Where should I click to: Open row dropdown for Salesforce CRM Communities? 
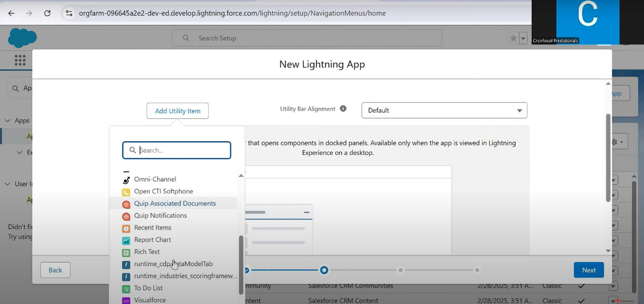pyautogui.click(x=612, y=286)
